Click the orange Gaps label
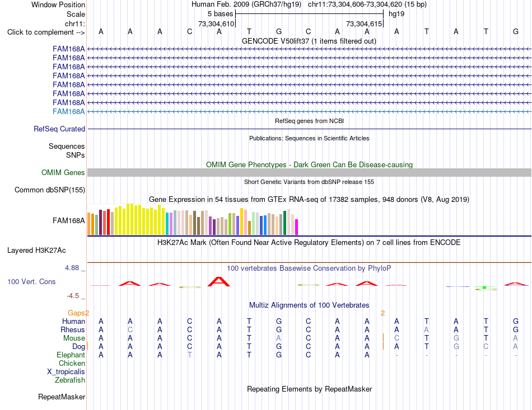Screen dimensions: 532x410 click(76, 313)
